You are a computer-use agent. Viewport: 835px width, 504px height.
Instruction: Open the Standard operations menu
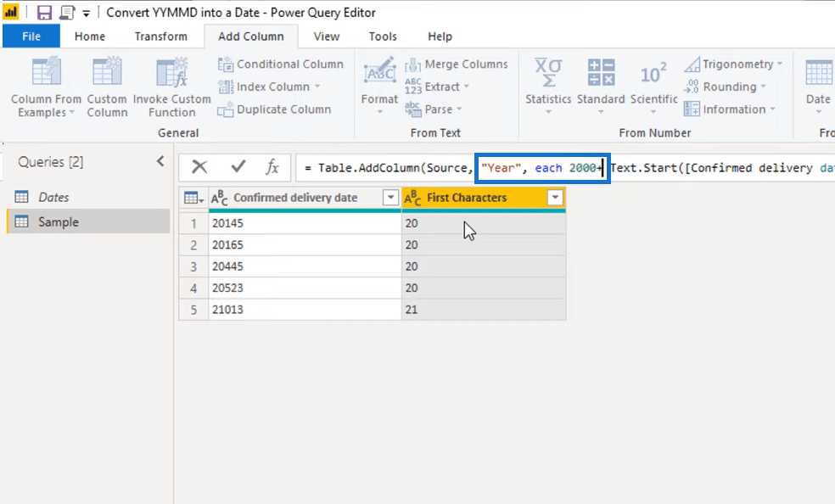601,85
